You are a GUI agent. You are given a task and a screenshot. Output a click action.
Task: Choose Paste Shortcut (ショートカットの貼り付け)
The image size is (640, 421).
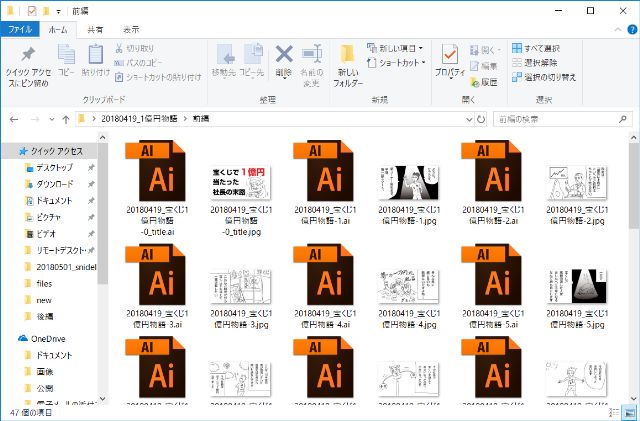pos(158,77)
